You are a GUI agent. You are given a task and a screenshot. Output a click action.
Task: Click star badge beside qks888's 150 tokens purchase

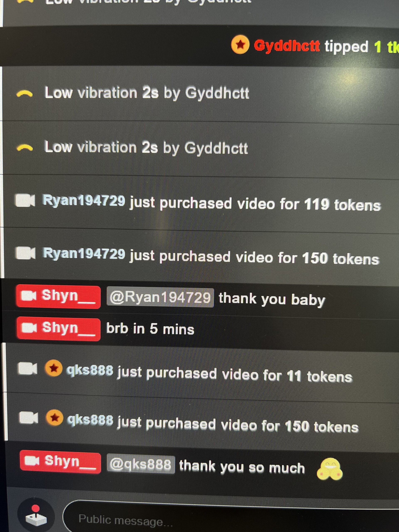pyautogui.click(x=54, y=417)
